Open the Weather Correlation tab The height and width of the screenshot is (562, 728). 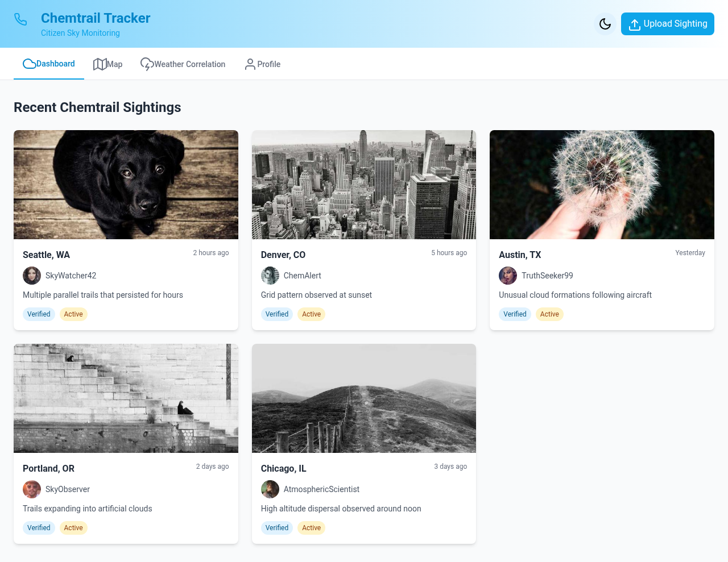[x=183, y=64]
